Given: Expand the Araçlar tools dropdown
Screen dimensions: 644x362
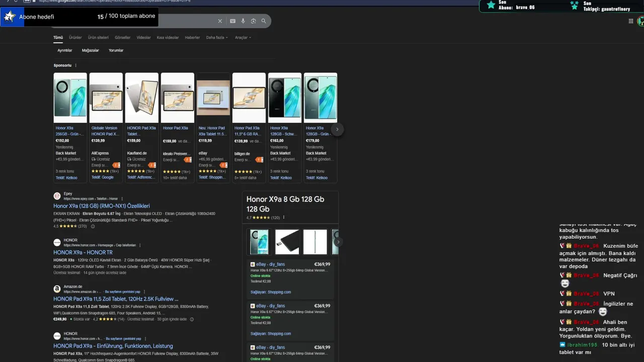Looking at the screenshot, I should [x=243, y=38].
